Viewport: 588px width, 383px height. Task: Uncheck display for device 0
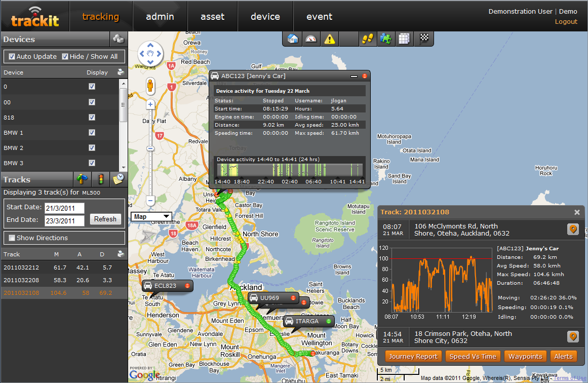pos(92,87)
